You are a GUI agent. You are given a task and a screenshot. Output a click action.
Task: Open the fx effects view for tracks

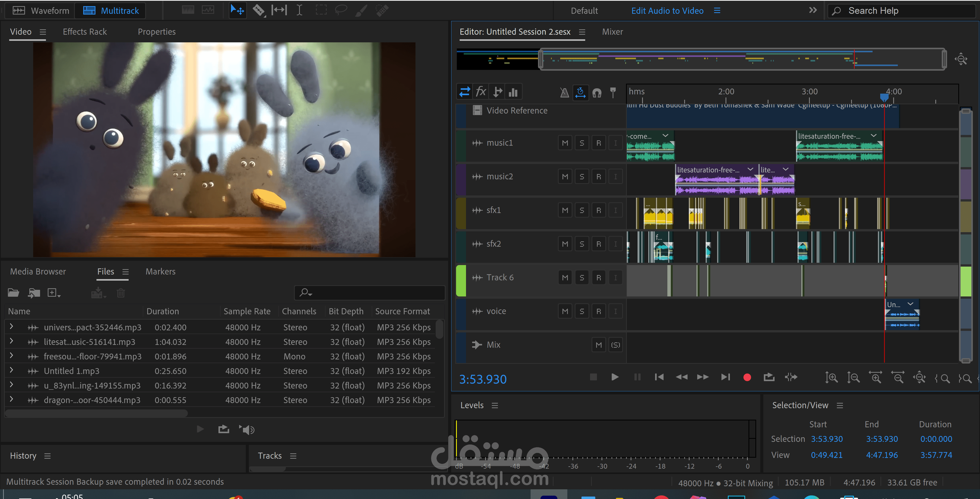[481, 92]
